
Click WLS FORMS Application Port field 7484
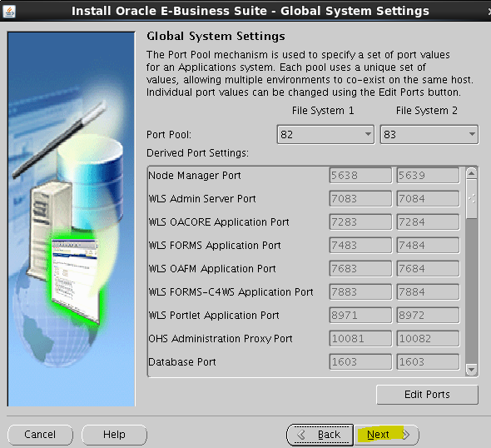tap(428, 246)
